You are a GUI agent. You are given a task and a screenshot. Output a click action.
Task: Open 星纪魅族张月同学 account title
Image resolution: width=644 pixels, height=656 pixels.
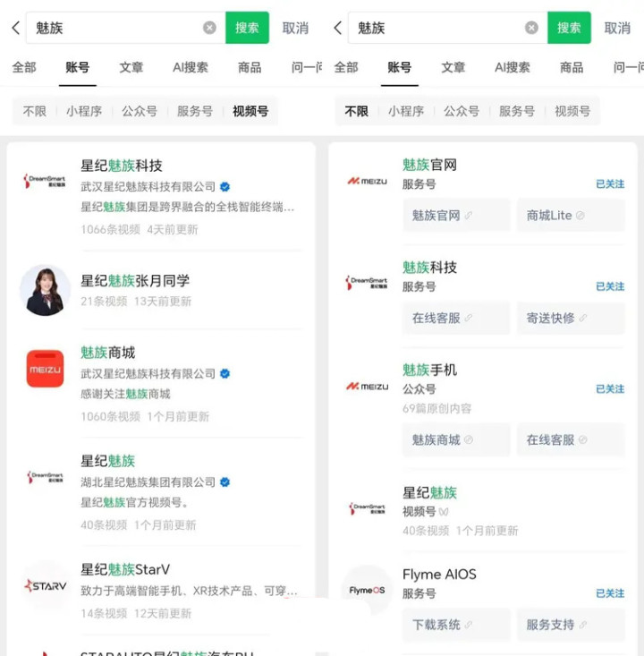click(x=135, y=281)
